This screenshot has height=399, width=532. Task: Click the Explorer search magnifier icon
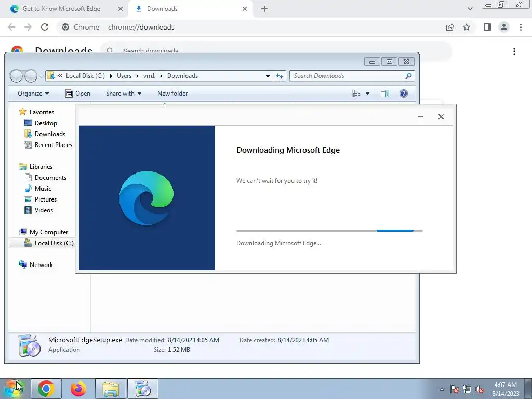coord(408,76)
